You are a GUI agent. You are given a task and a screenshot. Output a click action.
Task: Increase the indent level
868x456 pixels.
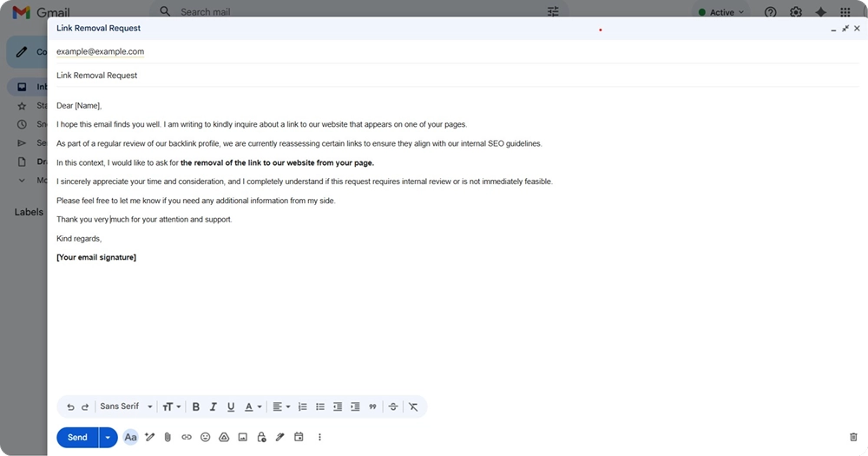[x=355, y=406]
